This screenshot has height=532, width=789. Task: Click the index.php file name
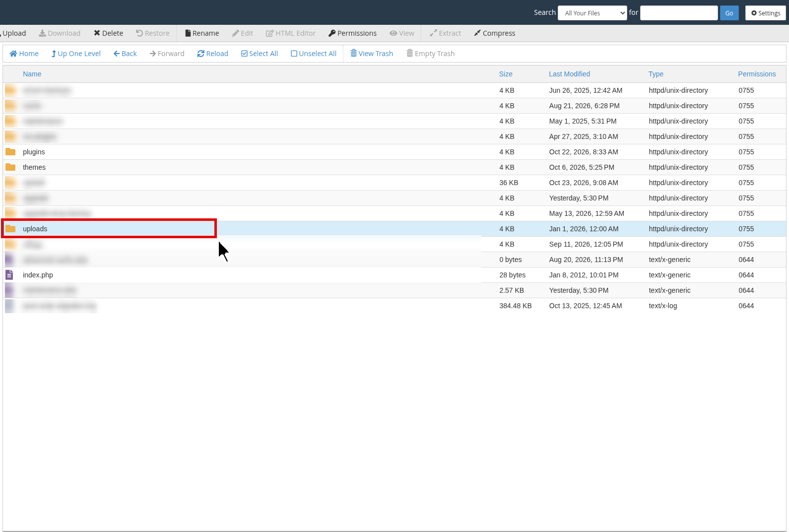tap(38, 275)
